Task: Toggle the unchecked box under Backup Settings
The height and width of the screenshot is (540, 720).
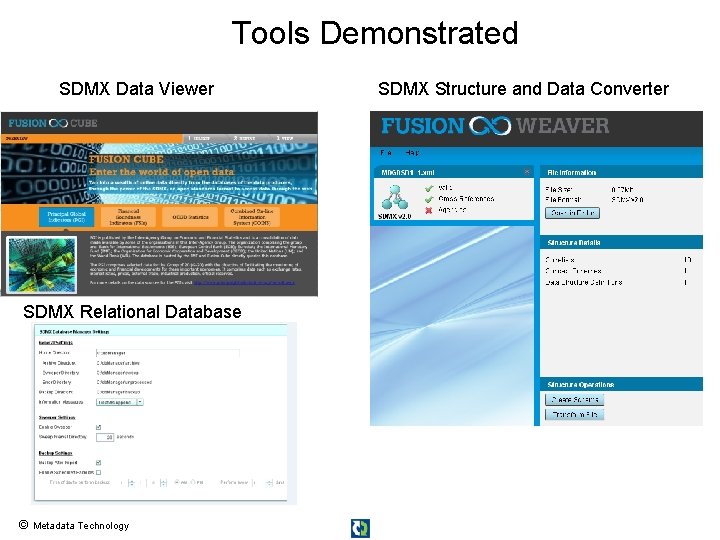Action: [x=98, y=472]
